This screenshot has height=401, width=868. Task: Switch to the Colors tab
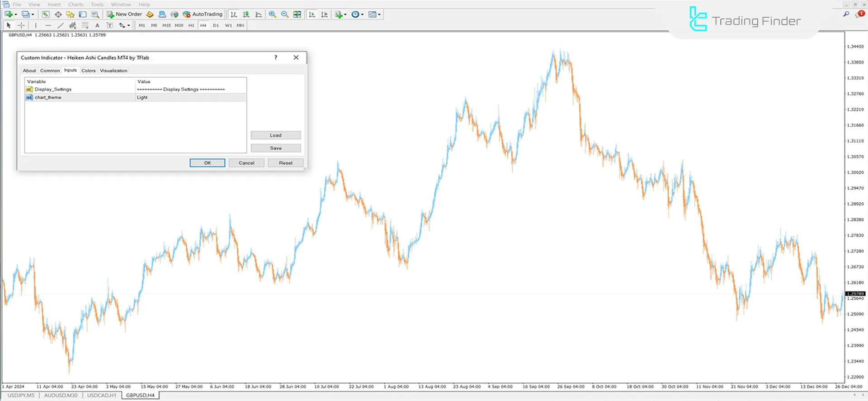point(88,71)
